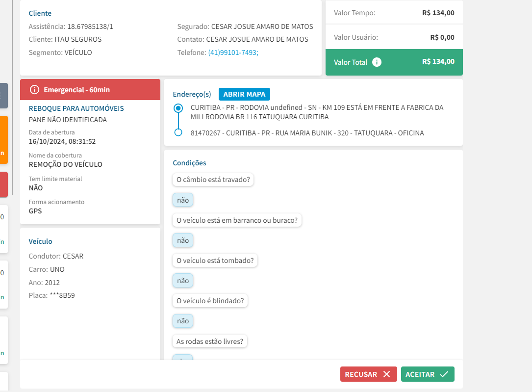Click 'não' answer under veículo blindado question
This screenshot has width=532, height=392.
point(183,321)
